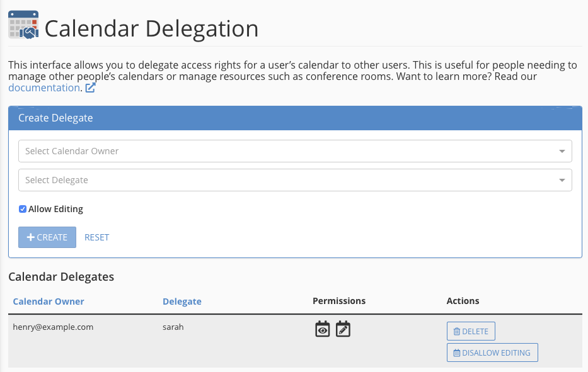Viewport: 588px width, 372px height.
Task: Uncheck the Allow Editing checkbox
Action: (23, 209)
